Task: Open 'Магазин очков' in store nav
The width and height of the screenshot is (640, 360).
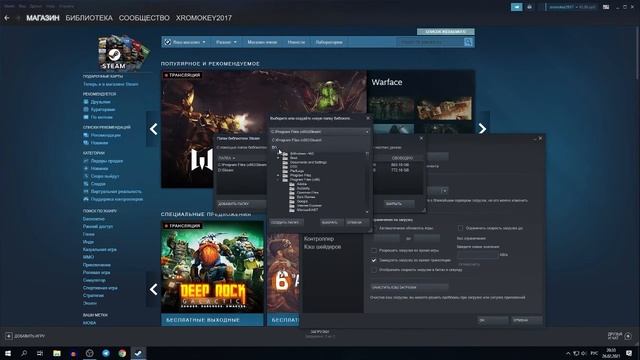Action: point(262,42)
